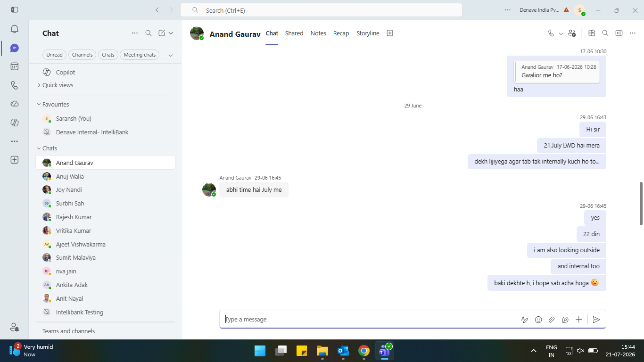644x362 pixels.
Task: Open the message formatting icon in compose box
Action: click(x=525, y=320)
